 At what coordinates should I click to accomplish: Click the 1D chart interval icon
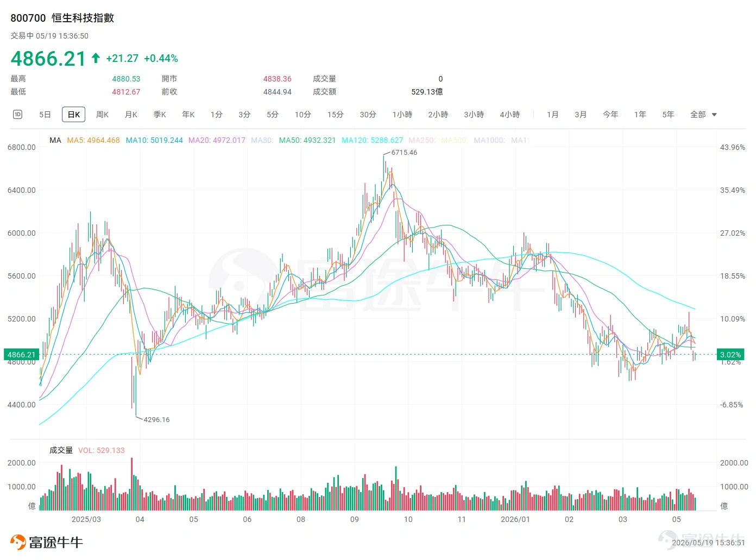click(x=17, y=114)
